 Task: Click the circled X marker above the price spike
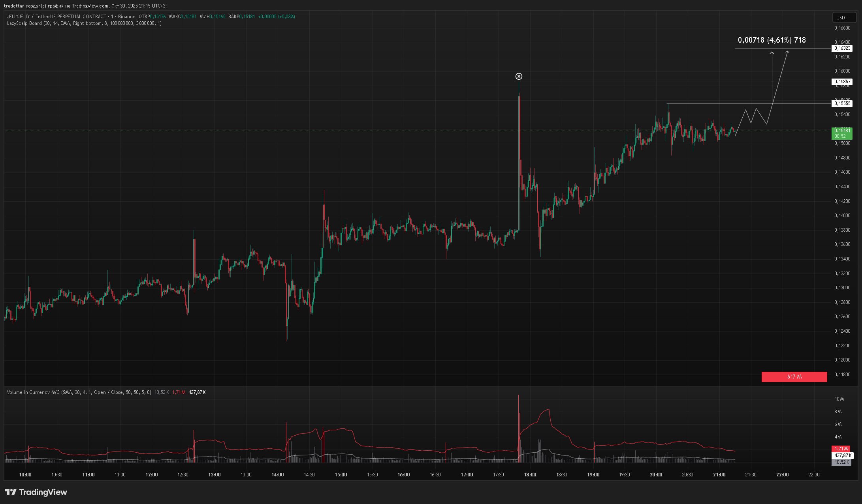point(519,77)
